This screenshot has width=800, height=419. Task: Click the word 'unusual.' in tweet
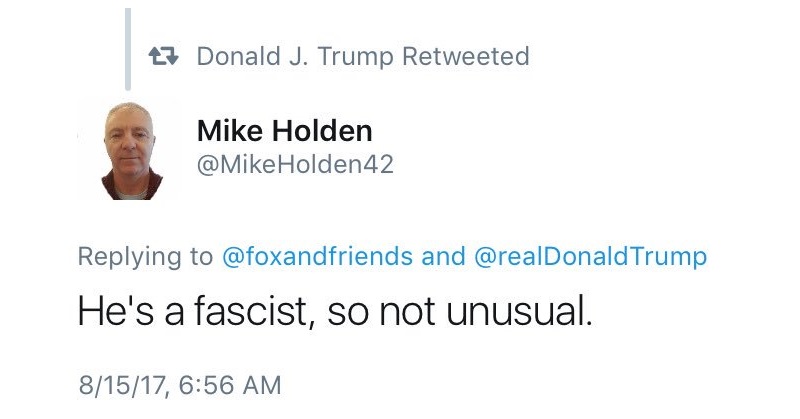pyautogui.click(x=519, y=311)
